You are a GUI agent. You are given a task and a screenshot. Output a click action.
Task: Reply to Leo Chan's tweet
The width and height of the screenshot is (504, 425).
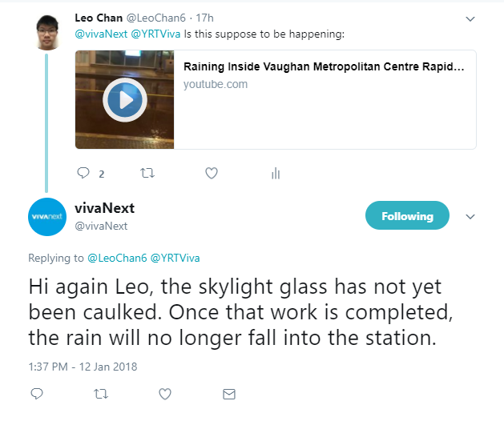pos(83,173)
